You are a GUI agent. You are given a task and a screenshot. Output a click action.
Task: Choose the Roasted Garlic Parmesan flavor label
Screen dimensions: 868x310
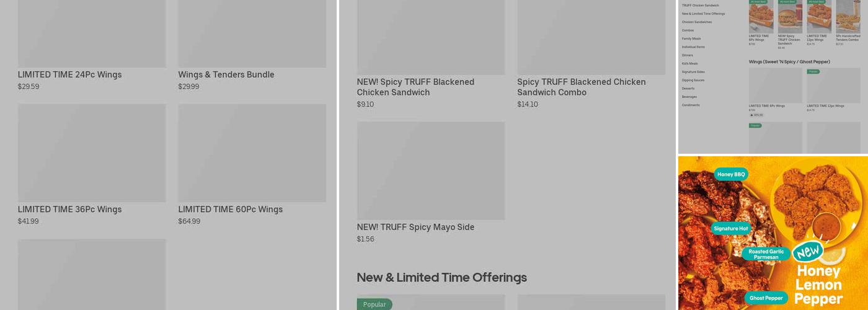click(x=766, y=254)
